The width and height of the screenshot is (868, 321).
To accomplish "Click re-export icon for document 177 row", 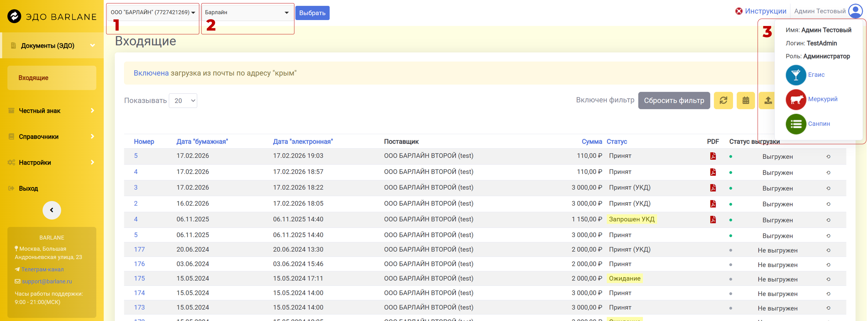I will point(828,250).
